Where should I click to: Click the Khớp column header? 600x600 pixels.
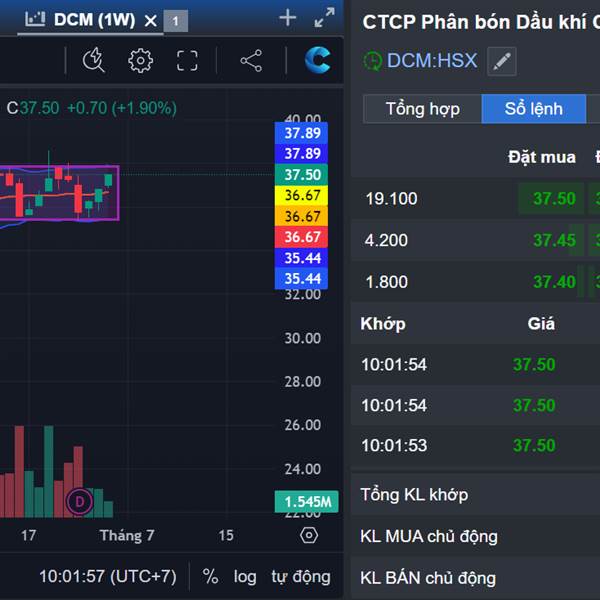point(383,324)
